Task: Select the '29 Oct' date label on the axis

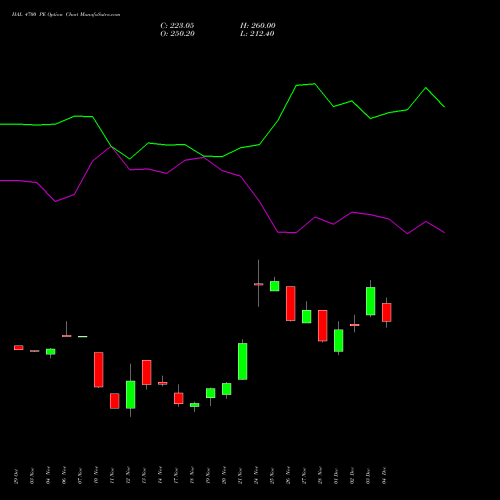Action: 16,476
